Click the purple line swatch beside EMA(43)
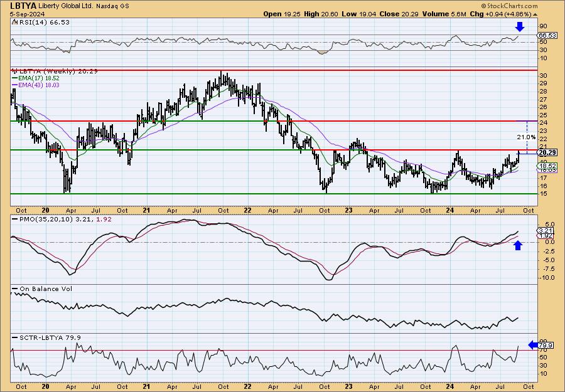 (x=14, y=85)
